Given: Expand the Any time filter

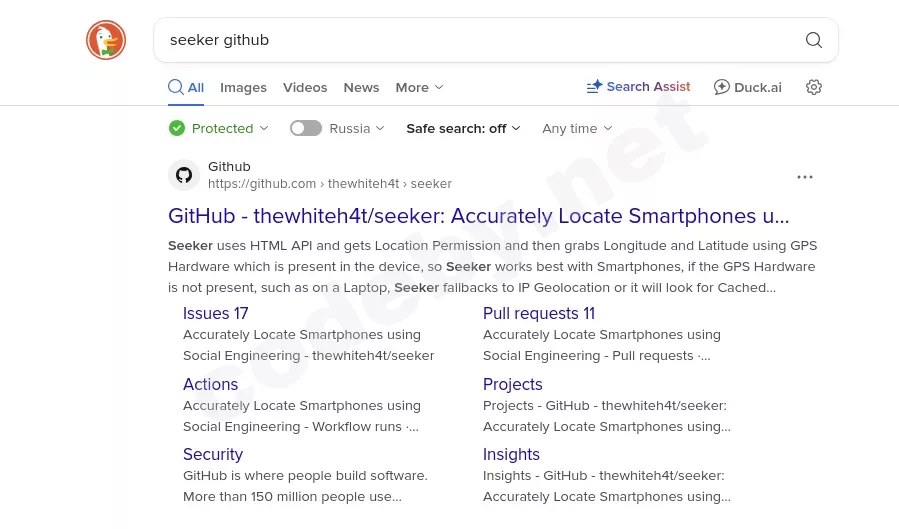Looking at the screenshot, I should pyautogui.click(x=577, y=128).
